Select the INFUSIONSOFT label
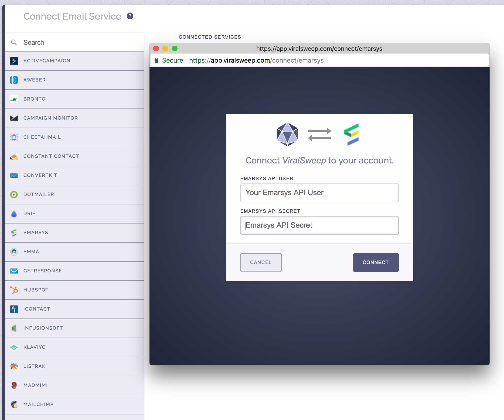 (43, 328)
